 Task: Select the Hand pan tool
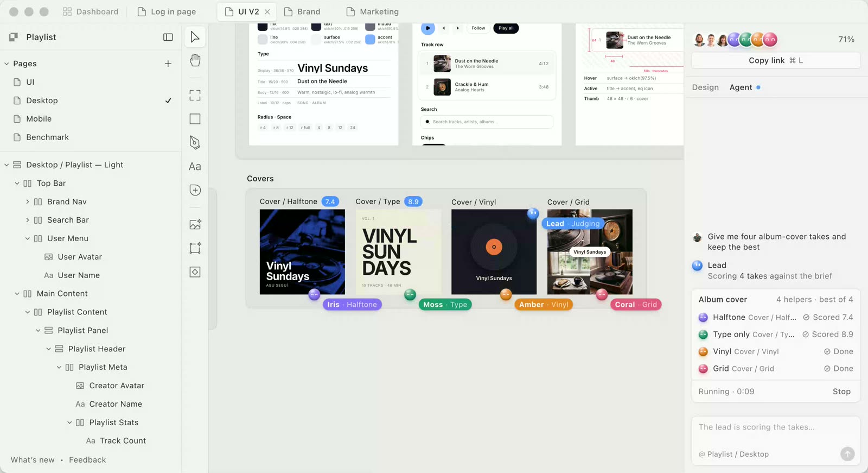[195, 60]
